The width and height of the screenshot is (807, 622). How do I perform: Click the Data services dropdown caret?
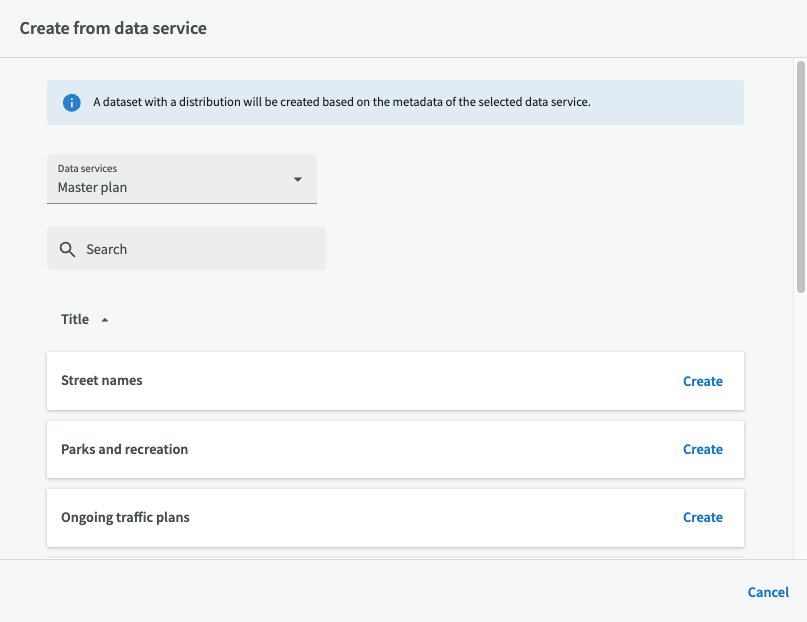coord(297,180)
